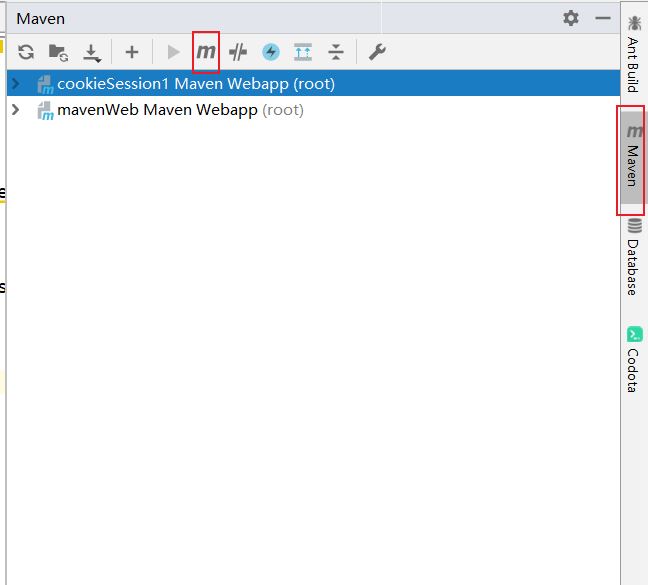Select cookieSession1 Maven Webapp (root) project
This screenshot has width=648, height=585.
click(313, 83)
